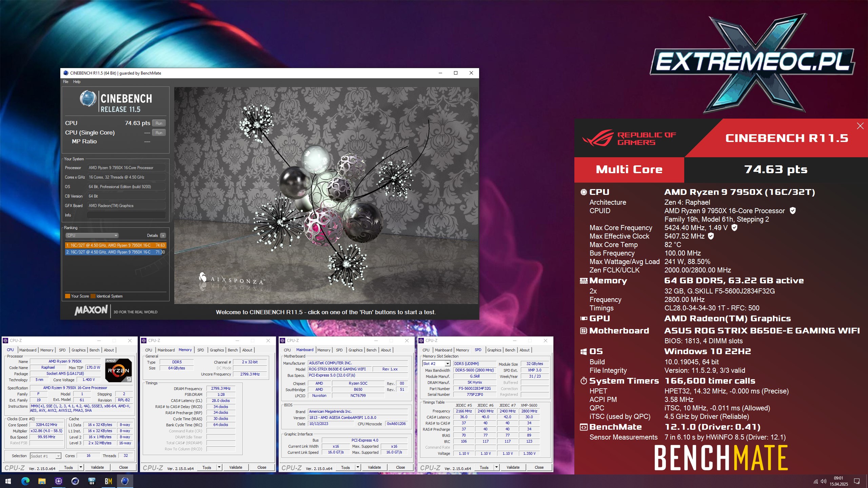Run the CPU (Single Core) test

tap(159, 133)
